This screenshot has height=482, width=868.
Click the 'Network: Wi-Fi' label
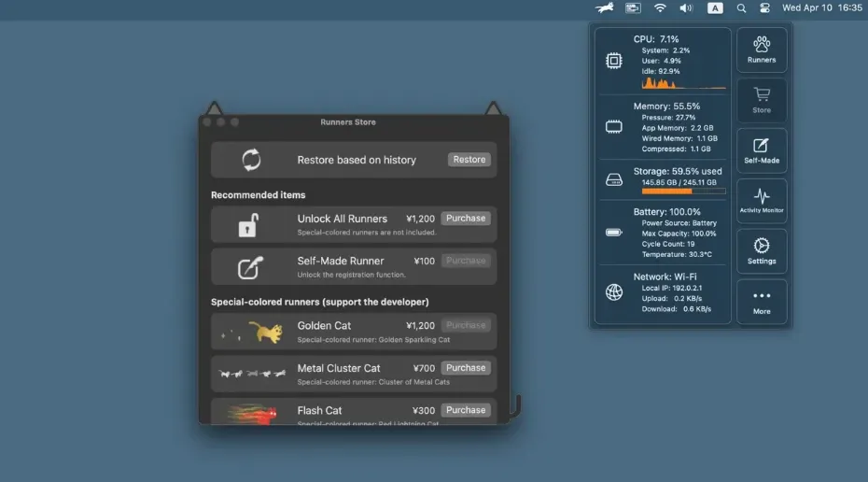[665, 276]
